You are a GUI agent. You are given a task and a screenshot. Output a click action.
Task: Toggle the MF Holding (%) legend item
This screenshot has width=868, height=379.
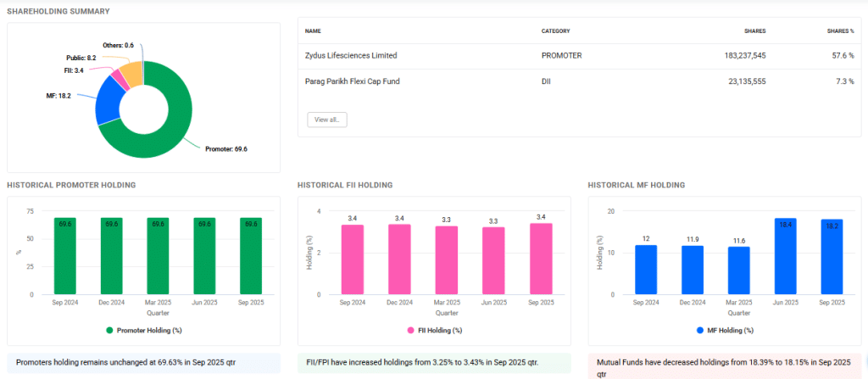pyautogui.click(x=725, y=330)
